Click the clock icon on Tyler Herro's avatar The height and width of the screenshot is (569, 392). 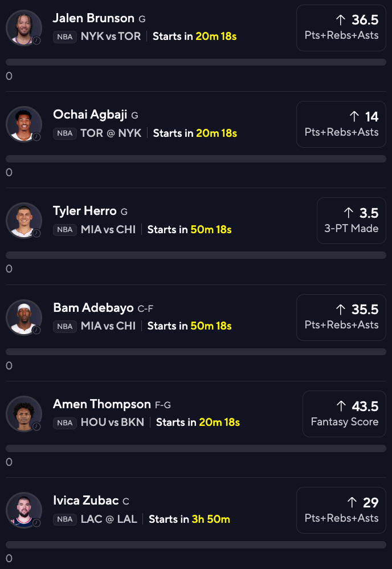[x=36, y=233]
